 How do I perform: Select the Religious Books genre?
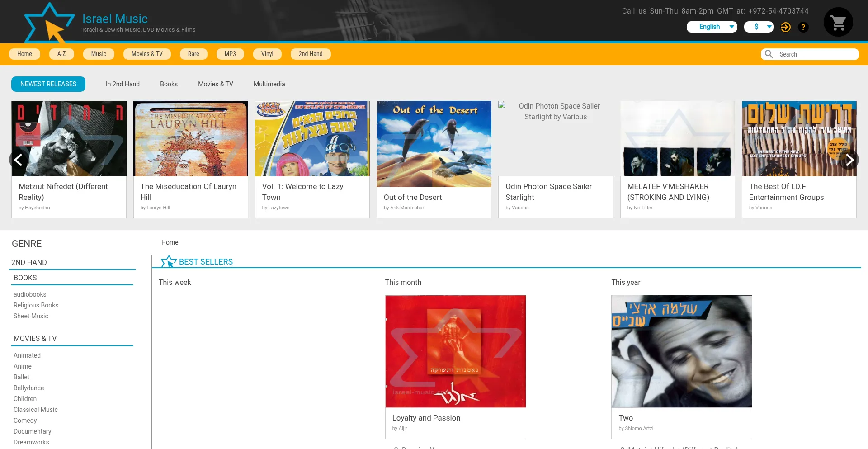pos(36,305)
